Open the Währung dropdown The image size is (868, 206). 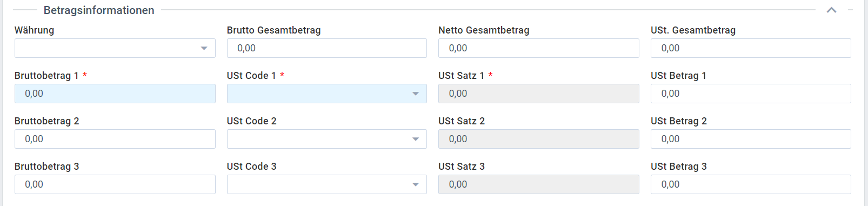point(115,48)
